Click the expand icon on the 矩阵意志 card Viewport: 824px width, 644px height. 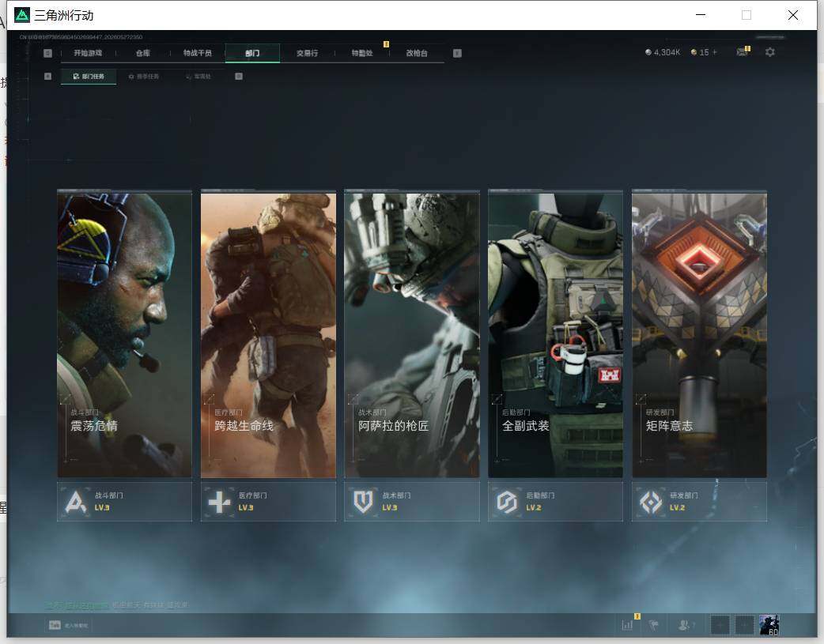click(641, 399)
